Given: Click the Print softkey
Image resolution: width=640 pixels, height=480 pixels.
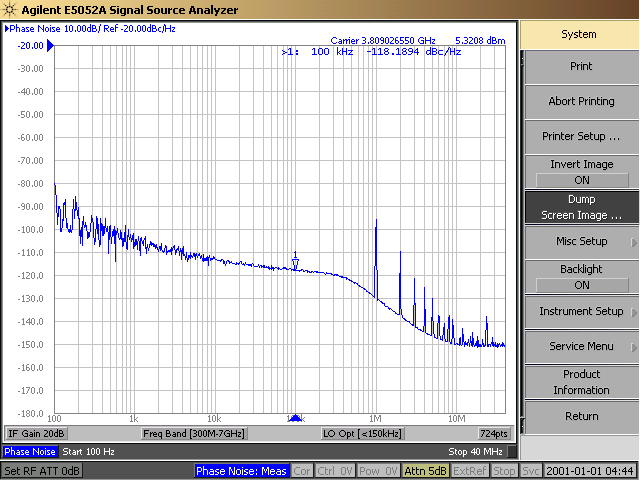Looking at the screenshot, I should (x=582, y=67).
